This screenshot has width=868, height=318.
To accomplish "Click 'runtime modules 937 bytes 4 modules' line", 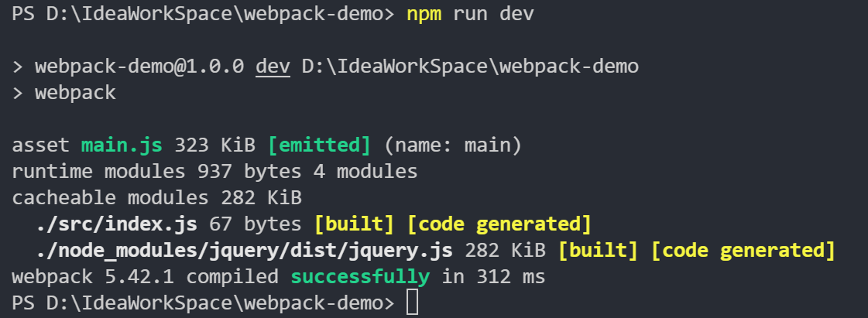I will pyautogui.click(x=215, y=172).
